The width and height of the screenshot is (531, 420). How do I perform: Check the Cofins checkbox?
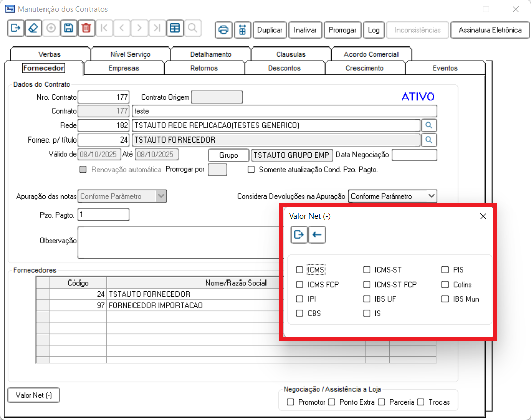click(x=445, y=284)
